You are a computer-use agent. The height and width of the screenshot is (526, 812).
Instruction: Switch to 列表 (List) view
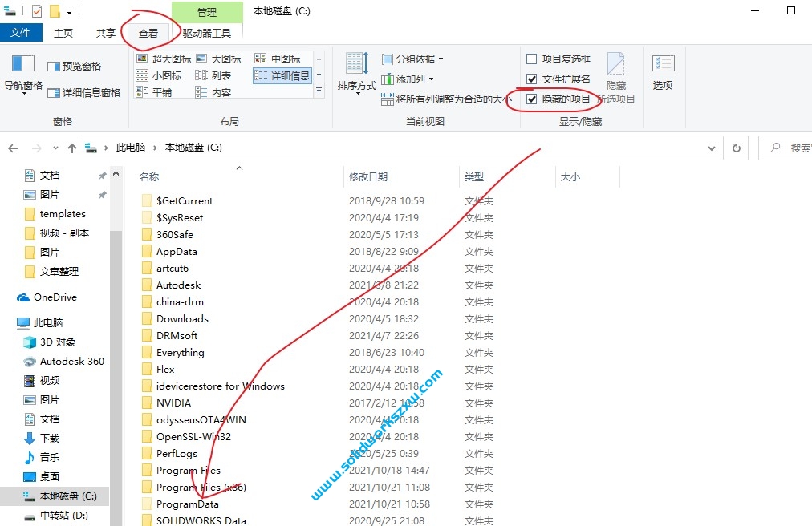click(x=222, y=75)
